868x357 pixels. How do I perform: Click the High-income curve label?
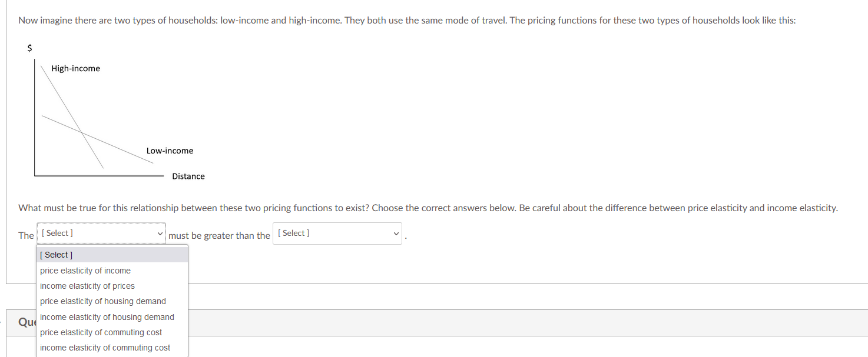pos(75,68)
